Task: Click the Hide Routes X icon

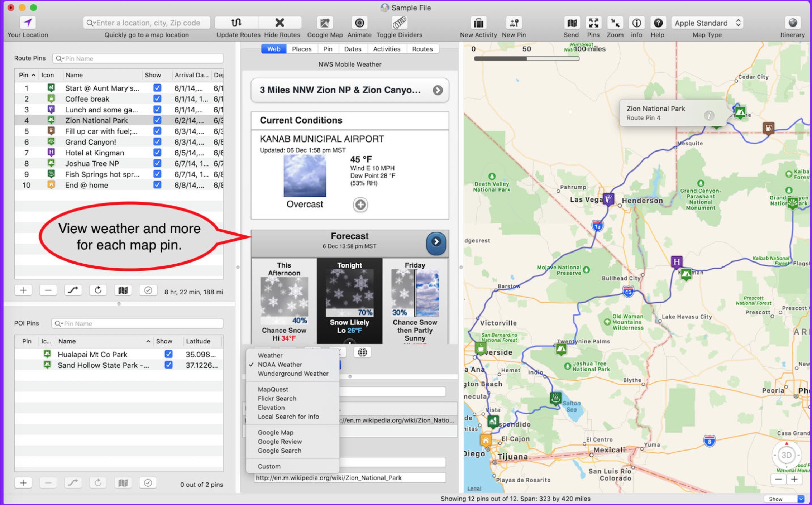Action: pyautogui.click(x=280, y=23)
